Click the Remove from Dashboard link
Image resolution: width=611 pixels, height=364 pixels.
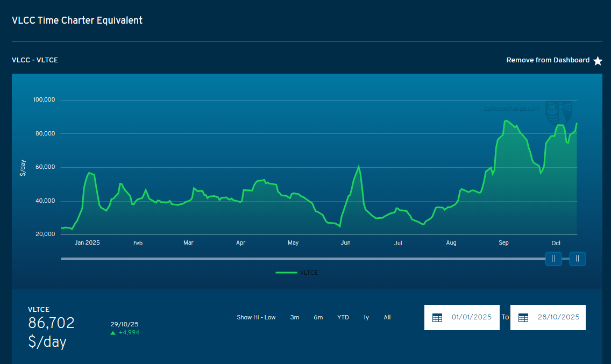click(x=548, y=60)
